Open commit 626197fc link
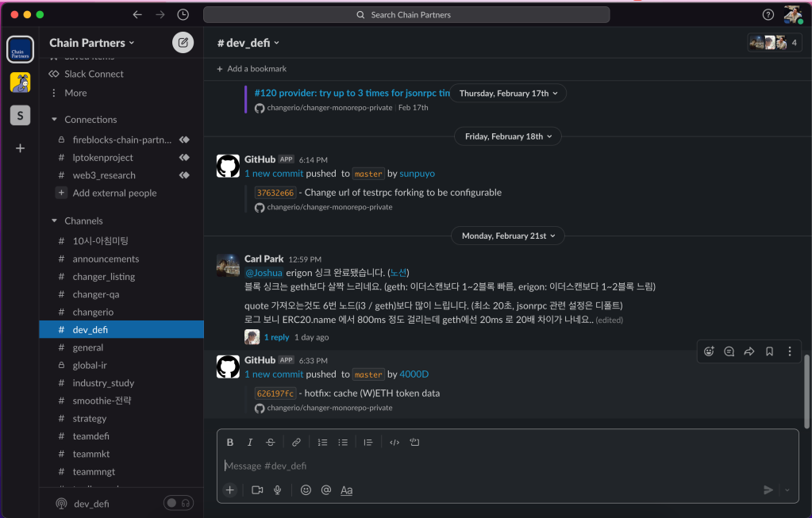This screenshot has width=812, height=518. pyautogui.click(x=275, y=393)
